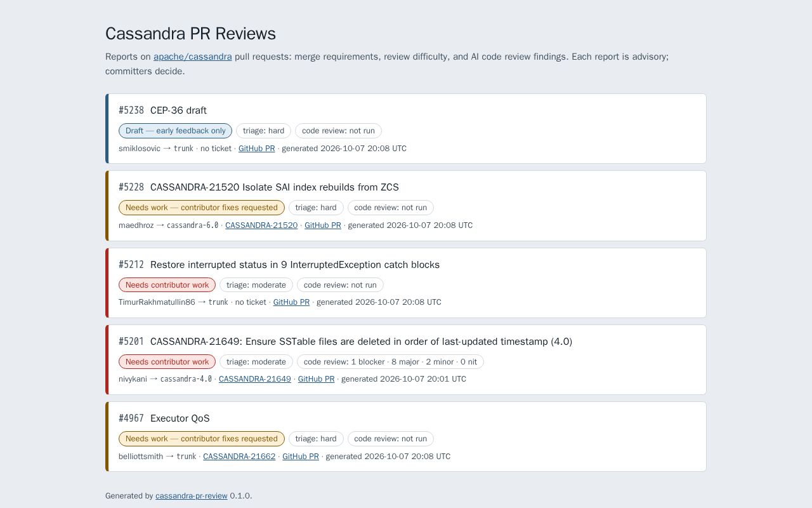Click 'triage: hard' pill on #4967

tap(316, 438)
